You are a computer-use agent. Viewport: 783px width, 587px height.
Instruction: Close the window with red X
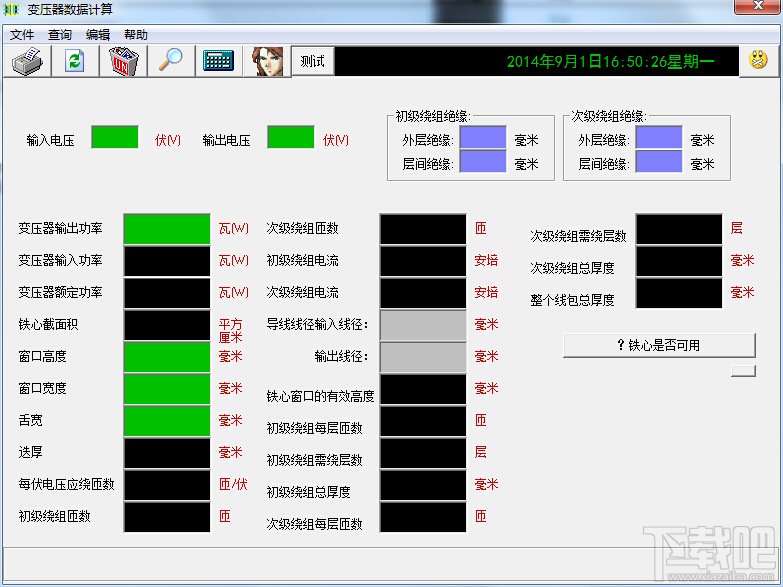click(x=758, y=6)
